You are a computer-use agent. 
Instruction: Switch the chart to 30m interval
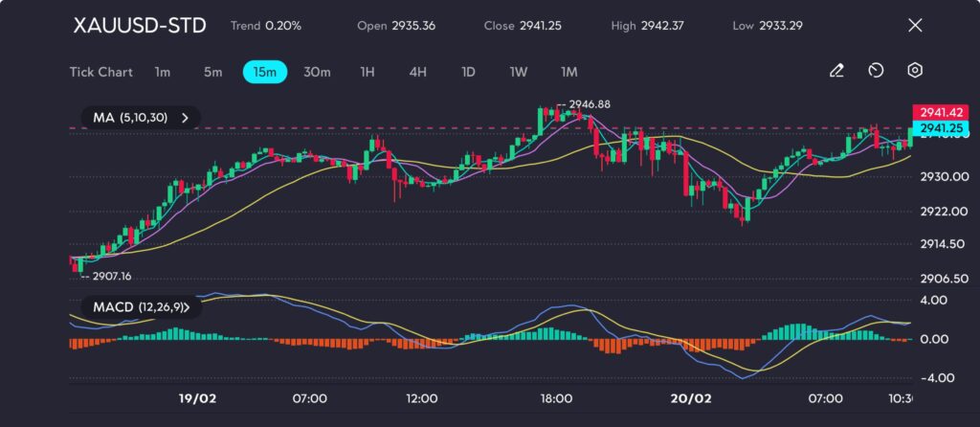(x=317, y=72)
